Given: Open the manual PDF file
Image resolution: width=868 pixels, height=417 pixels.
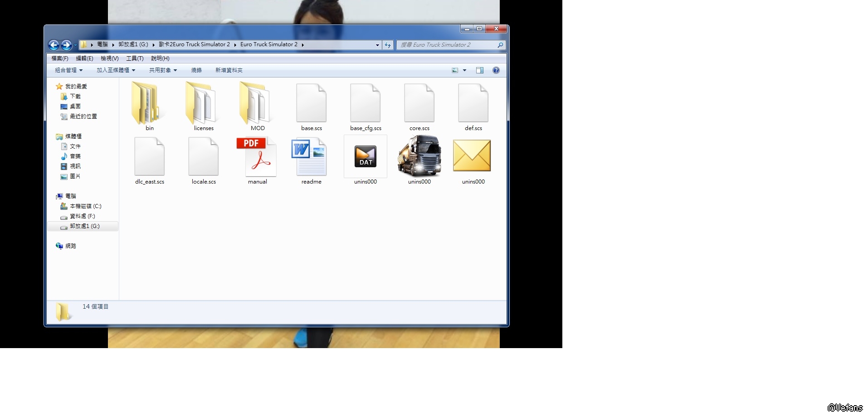Looking at the screenshot, I should point(257,158).
